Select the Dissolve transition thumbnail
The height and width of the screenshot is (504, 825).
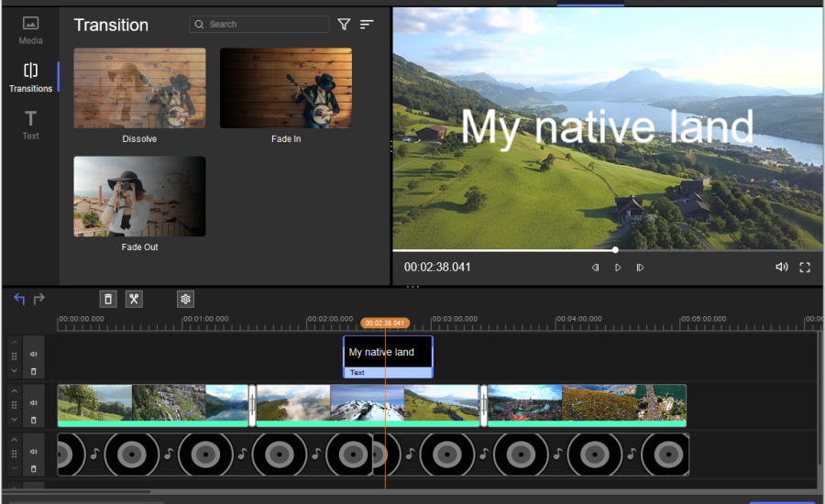(139, 88)
